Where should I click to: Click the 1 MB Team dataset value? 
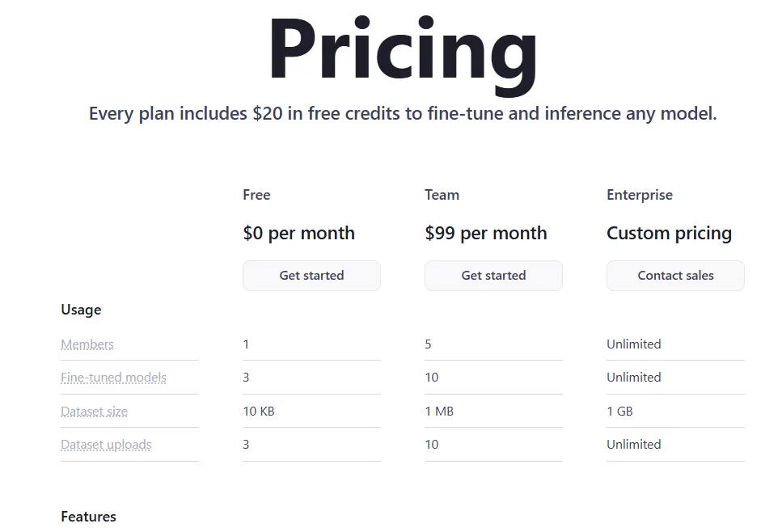pyautogui.click(x=439, y=411)
